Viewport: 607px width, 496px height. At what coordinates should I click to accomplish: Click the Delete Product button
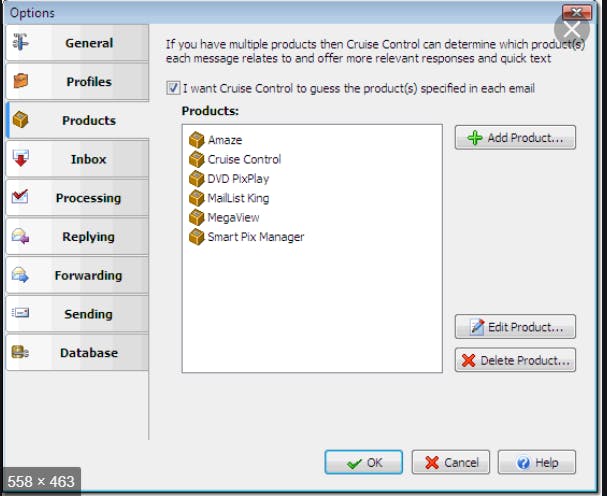tap(515, 360)
